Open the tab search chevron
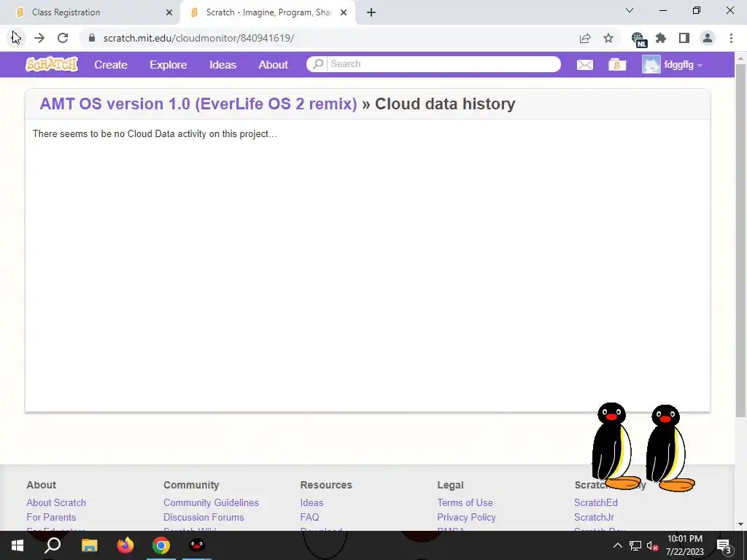The width and height of the screenshot is (747, 560). click(630, 10)
